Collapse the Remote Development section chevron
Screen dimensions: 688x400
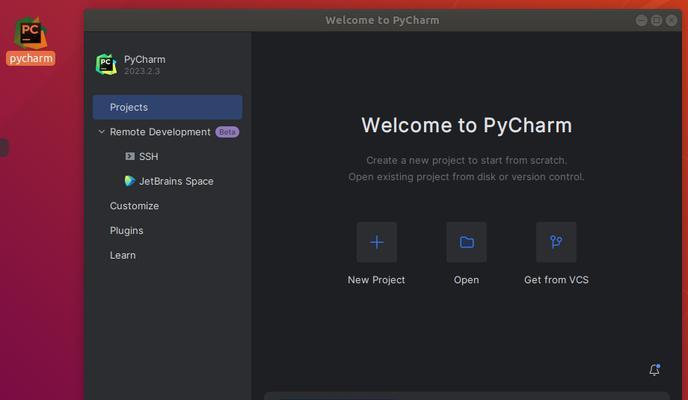pyautogui.click(x=101, y=132)
